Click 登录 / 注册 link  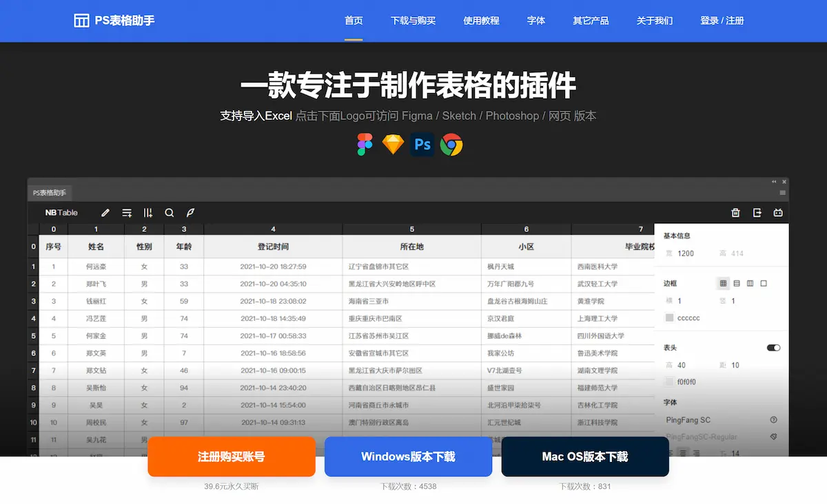(722, 21)
